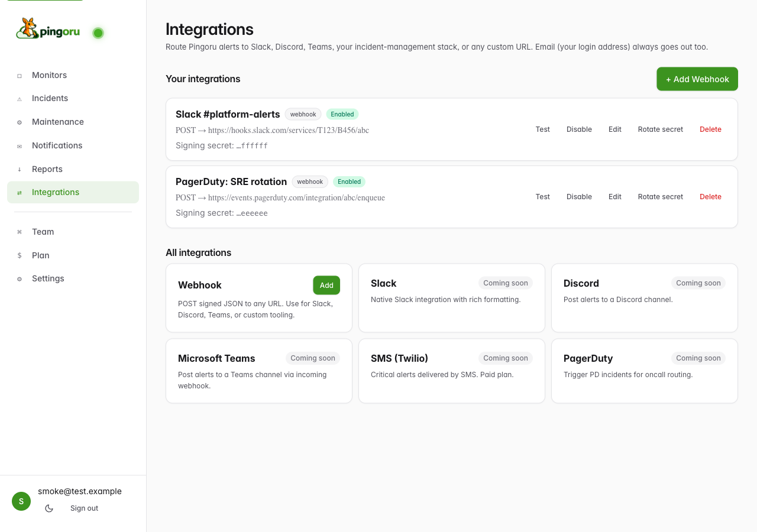Image resolution: width=757 pixels, height=532 pixels.
Task: Click the Enabled badge on PagerDuty: SRE rotation
Action: pyautogui.click(x=349, y=181)
